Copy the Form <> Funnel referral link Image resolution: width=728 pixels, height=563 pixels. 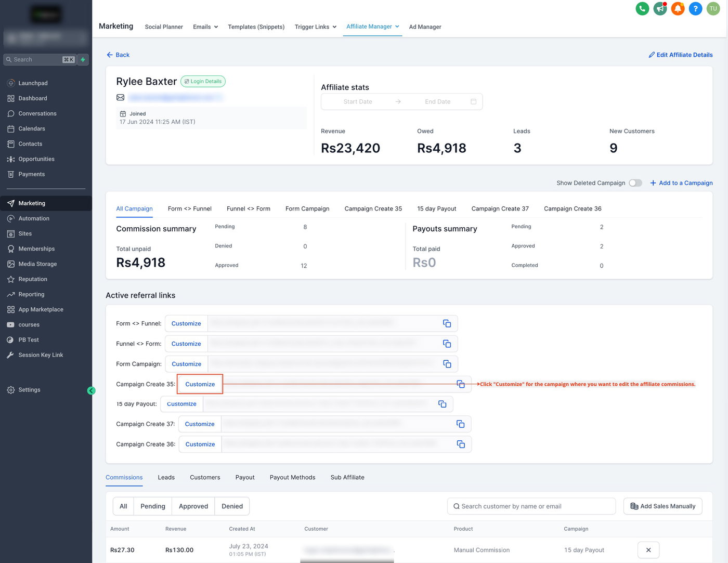pyautogui.click(x=447, y=323)
